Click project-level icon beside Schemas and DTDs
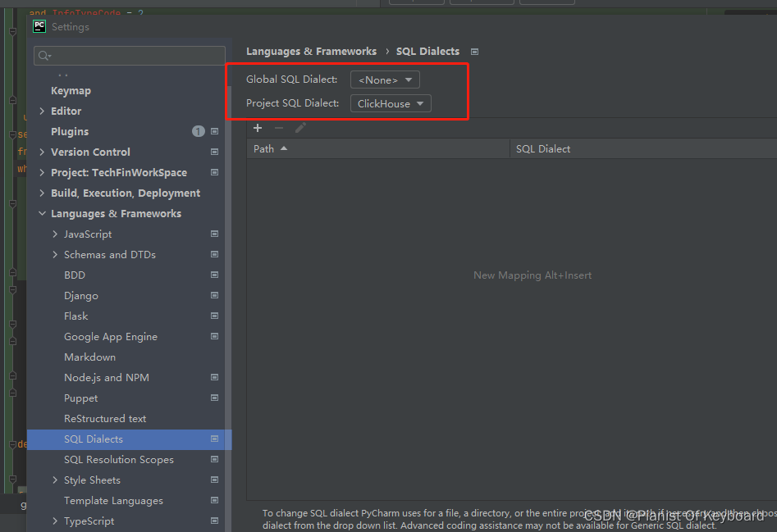Screen dimensions: 777x532 point(215,254)
